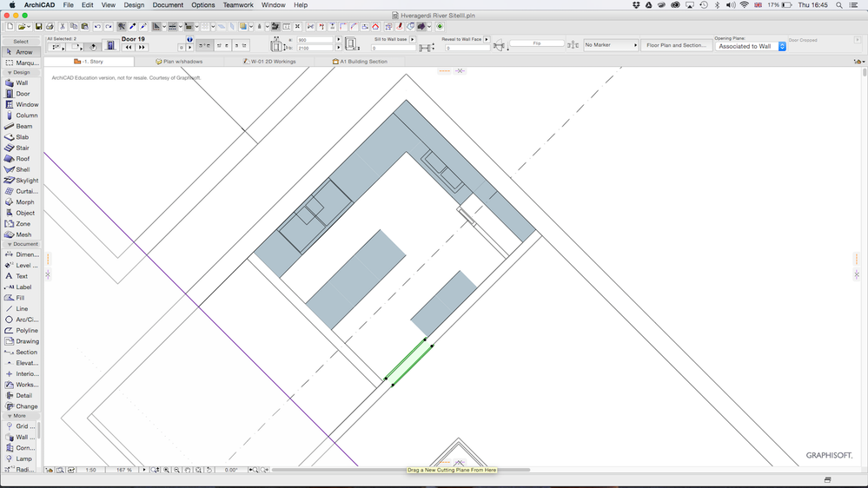Select the Wall tool

21,83
